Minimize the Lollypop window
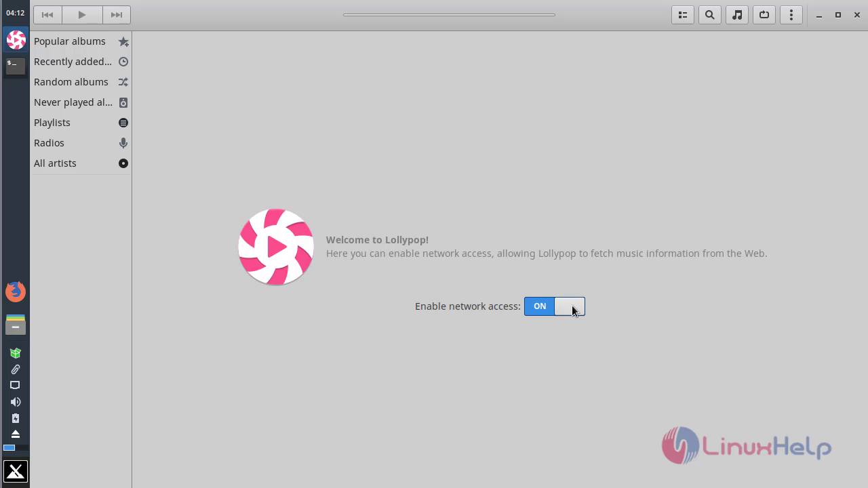Viewport: 868px width, 488px height. pos(819,15)
